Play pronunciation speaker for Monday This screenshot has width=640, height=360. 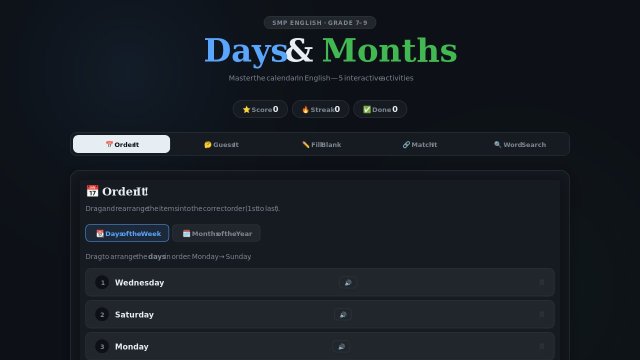coord(342,347)
